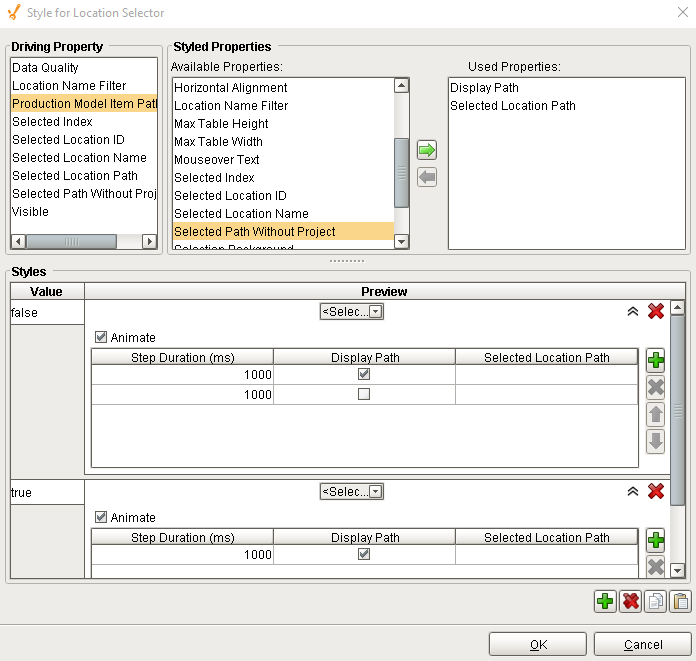Viewport: 696px width, 661px height.
Task: Select 'Mouseover Text' in Available Properties
Action: [217, 160]
